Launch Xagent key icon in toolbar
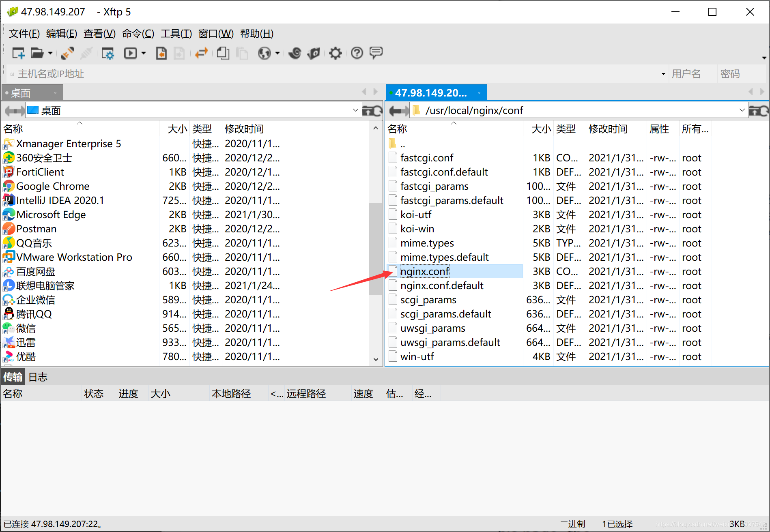The image size is (770, 532). click(x=314, y=53)
